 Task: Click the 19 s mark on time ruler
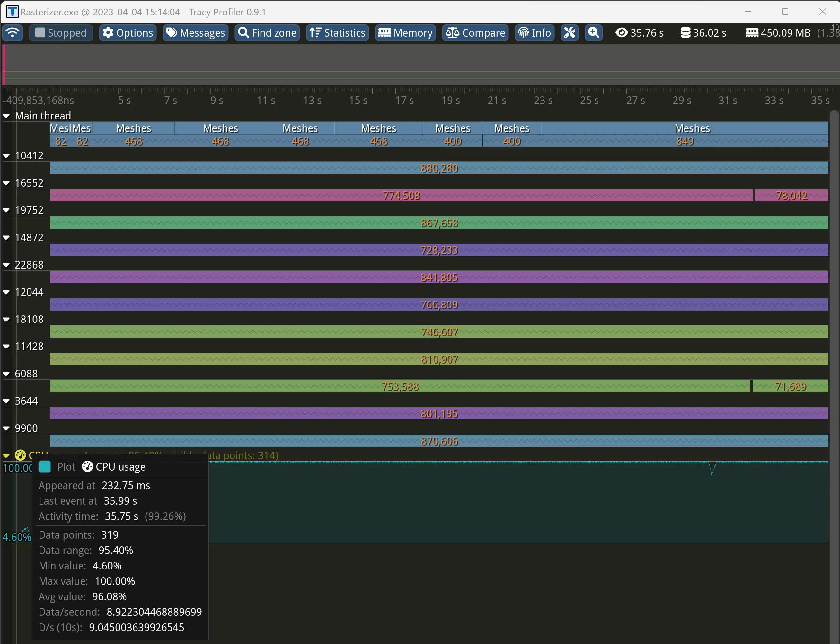tap(450, 101)
